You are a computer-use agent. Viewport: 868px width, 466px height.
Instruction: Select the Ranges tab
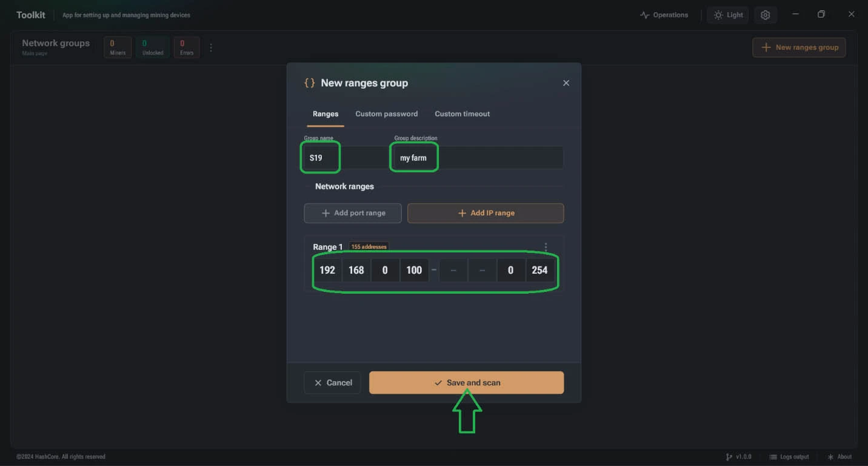(326, 113)
